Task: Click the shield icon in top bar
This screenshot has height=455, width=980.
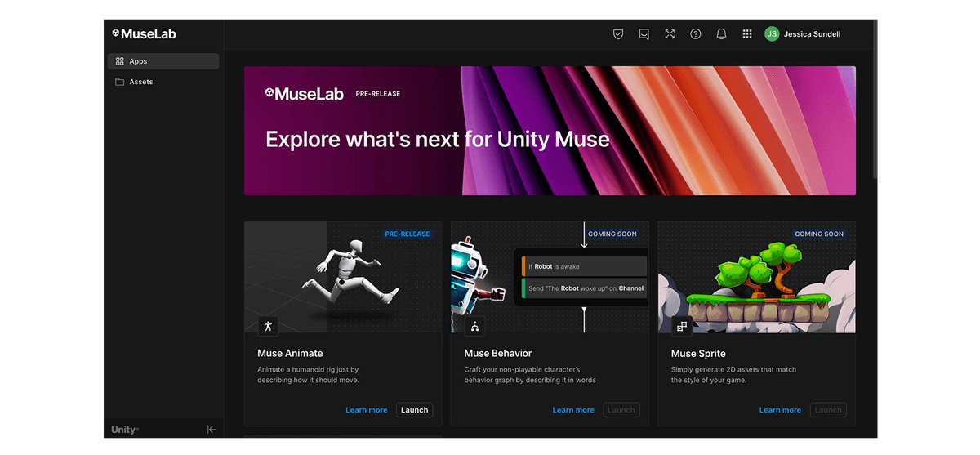Action: 618,34
